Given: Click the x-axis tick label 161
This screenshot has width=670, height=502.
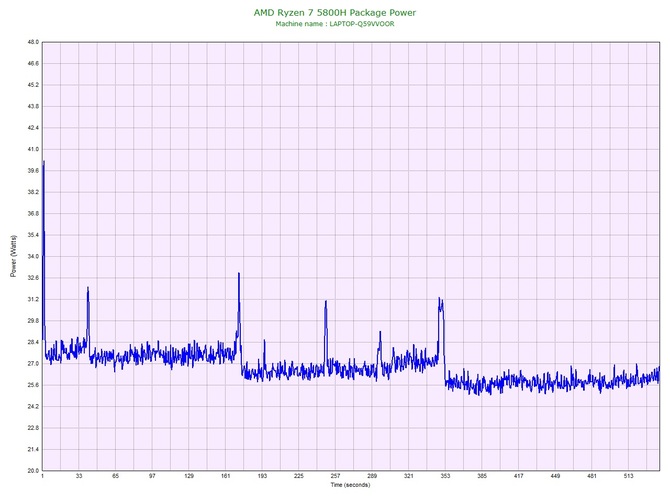Looking at the screenshot, I should tap(226, 476).
